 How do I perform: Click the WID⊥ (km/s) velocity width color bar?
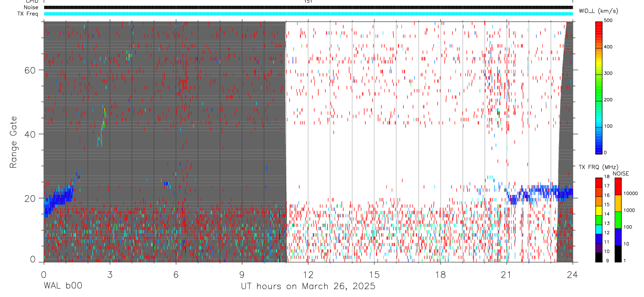(x=599, y=87)
